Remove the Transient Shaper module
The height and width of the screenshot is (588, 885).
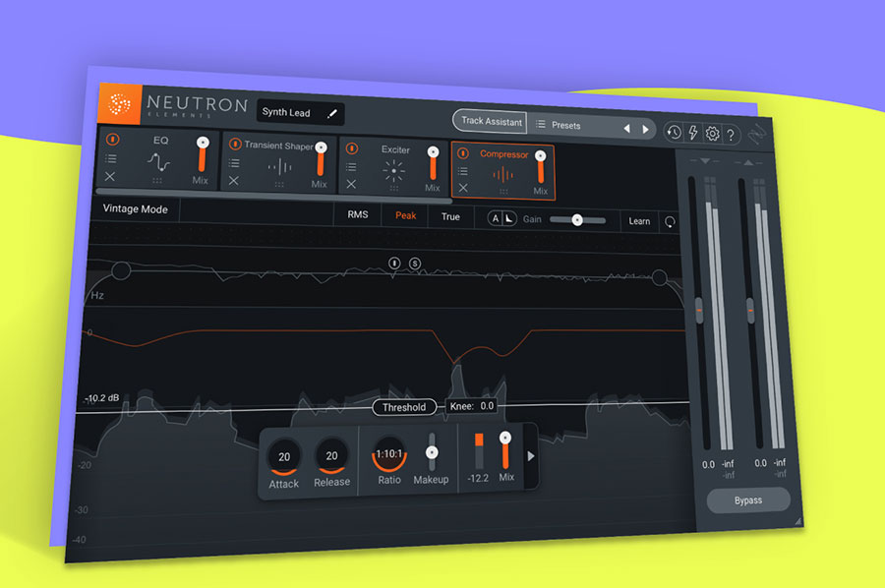click(234, 181)
